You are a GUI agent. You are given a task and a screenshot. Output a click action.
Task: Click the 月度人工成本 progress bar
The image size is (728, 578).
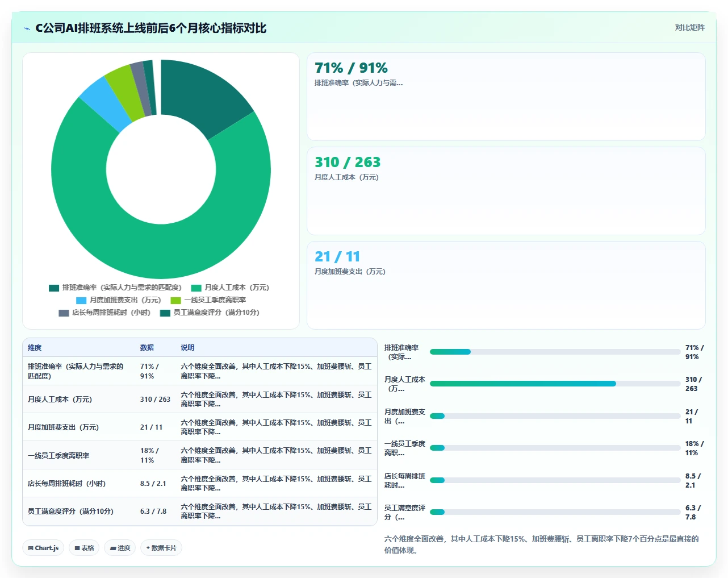pyautogui.click(x=555, y=384)
